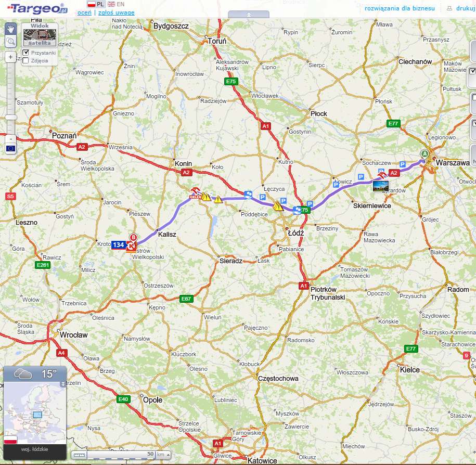Click 'rozwiązania dla biznesu' link
Viewport: 476px width, 465px height.
click(400, 8)
